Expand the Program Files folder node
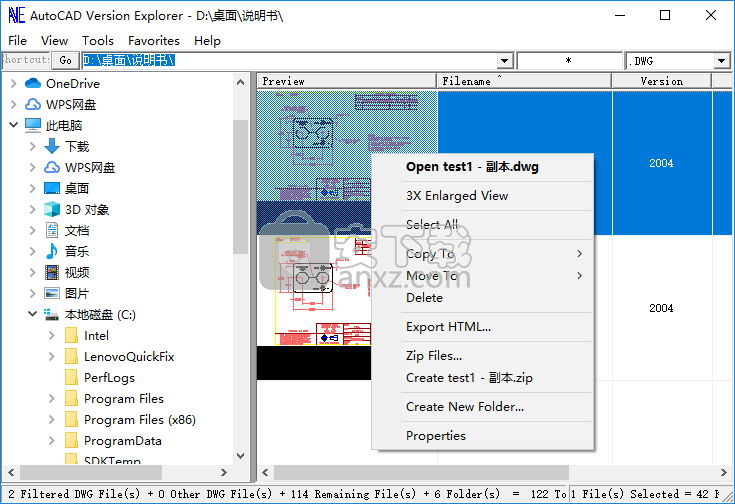 [52, 399]
